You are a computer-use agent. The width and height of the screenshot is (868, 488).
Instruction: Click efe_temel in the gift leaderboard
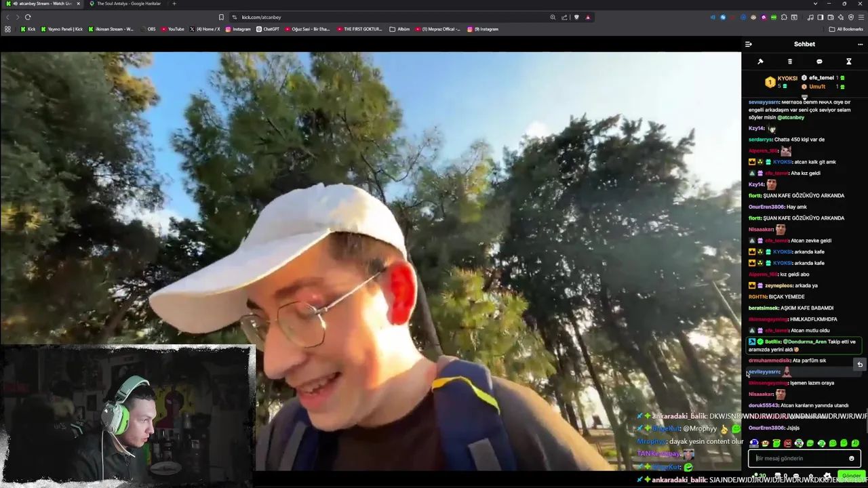point(821,78)
